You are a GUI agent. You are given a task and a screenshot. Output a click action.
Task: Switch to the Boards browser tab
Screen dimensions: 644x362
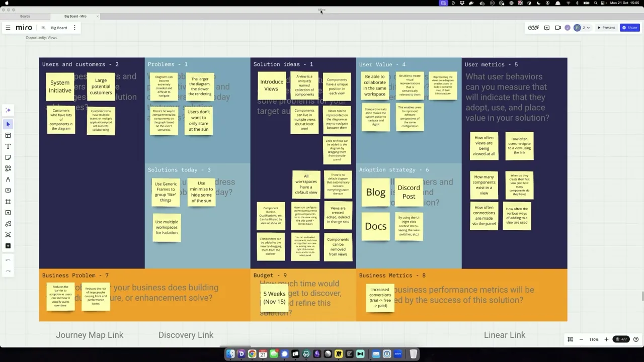pyautogui.click(x=25, y=16)
